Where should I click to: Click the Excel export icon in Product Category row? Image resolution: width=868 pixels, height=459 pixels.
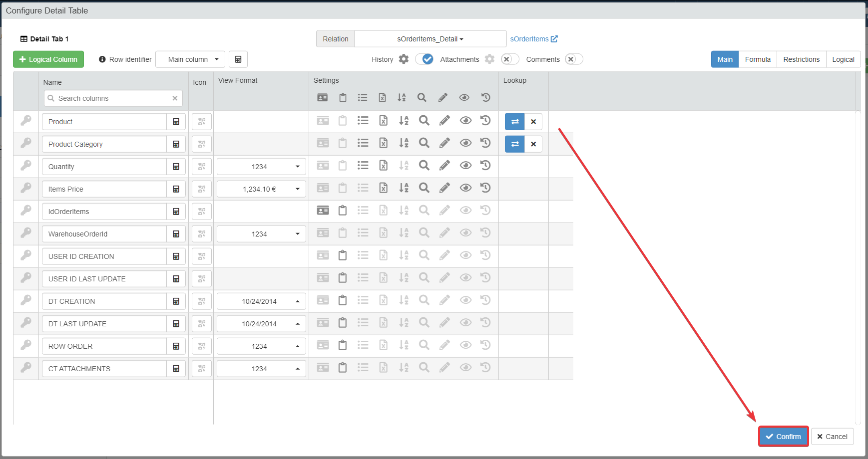[383, 143]
